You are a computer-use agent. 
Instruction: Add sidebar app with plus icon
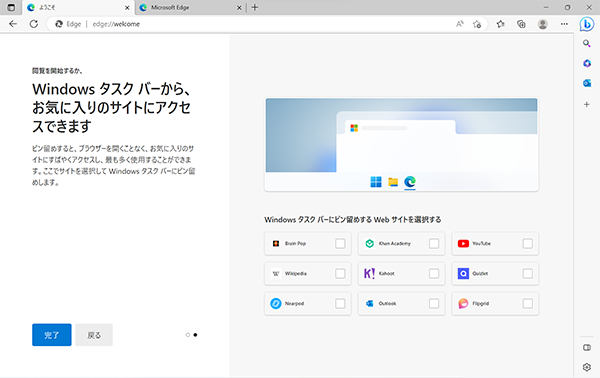pos(587,104)
